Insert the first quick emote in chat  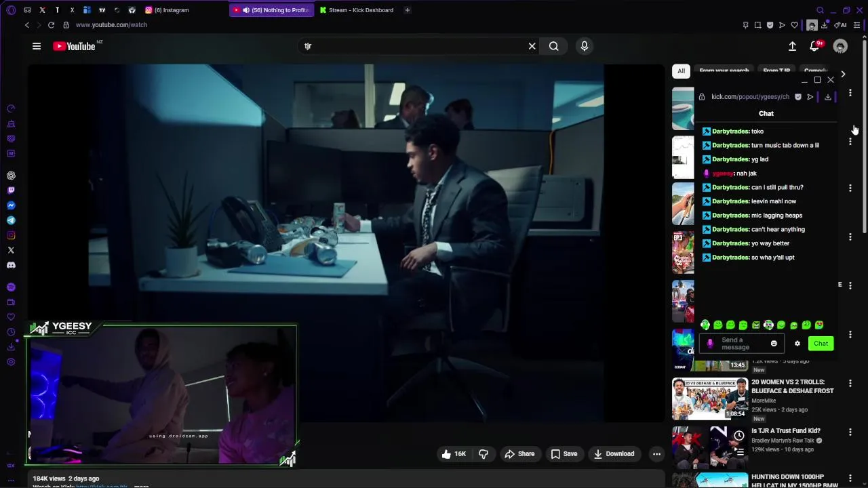point(705,325)
